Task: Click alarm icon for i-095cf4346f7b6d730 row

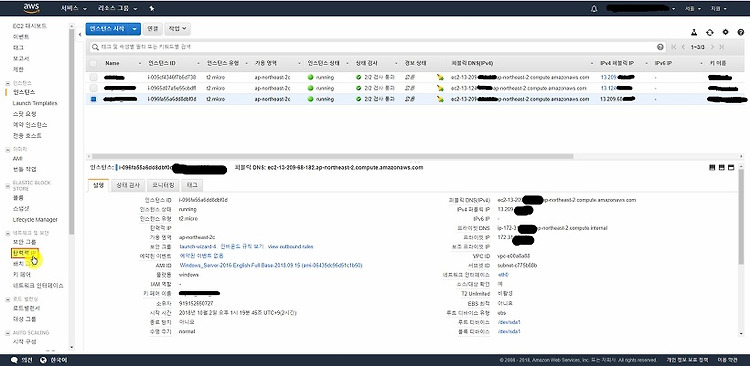Action: pos(440,77)
